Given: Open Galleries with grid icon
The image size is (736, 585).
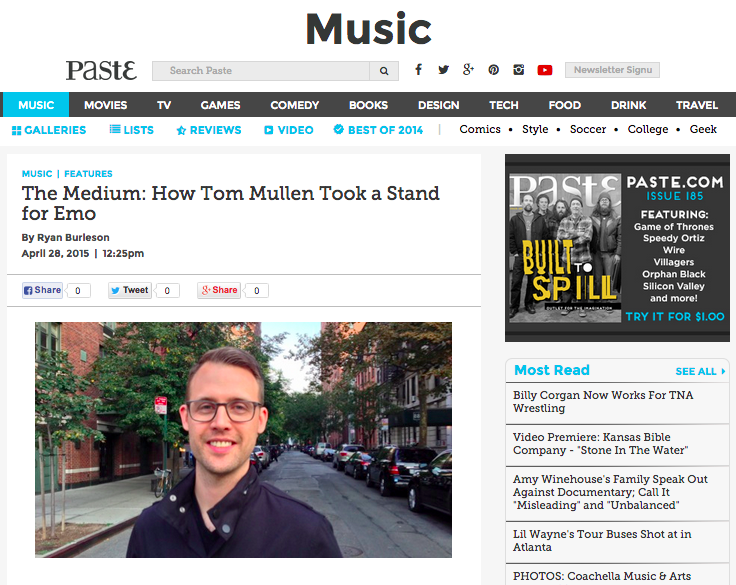Looking at the screenshot, I should pyautogui.click(x=49, y=130).
